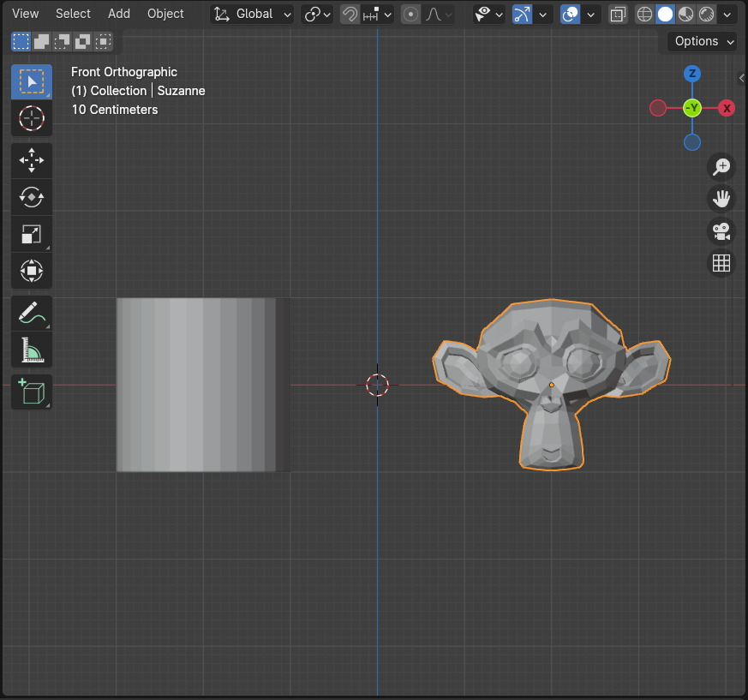
Task: Select the Add Cube tool
Action: click(32, 392)
